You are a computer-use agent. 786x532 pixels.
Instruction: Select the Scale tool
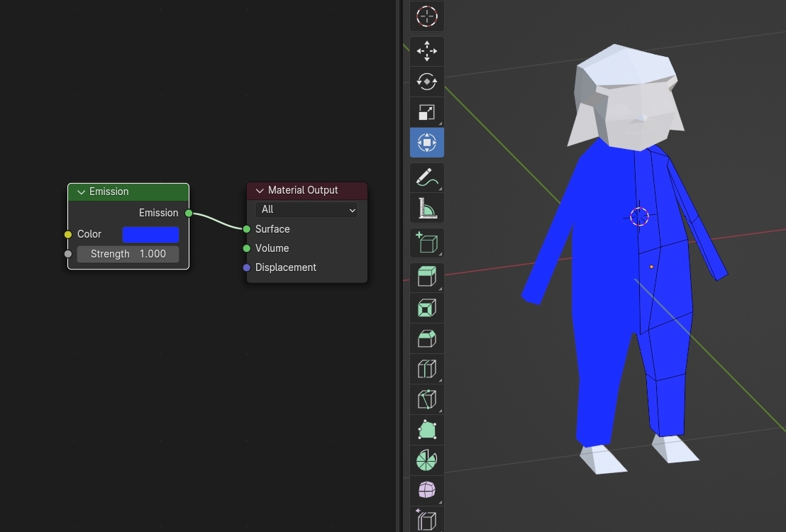pos(426,111)
